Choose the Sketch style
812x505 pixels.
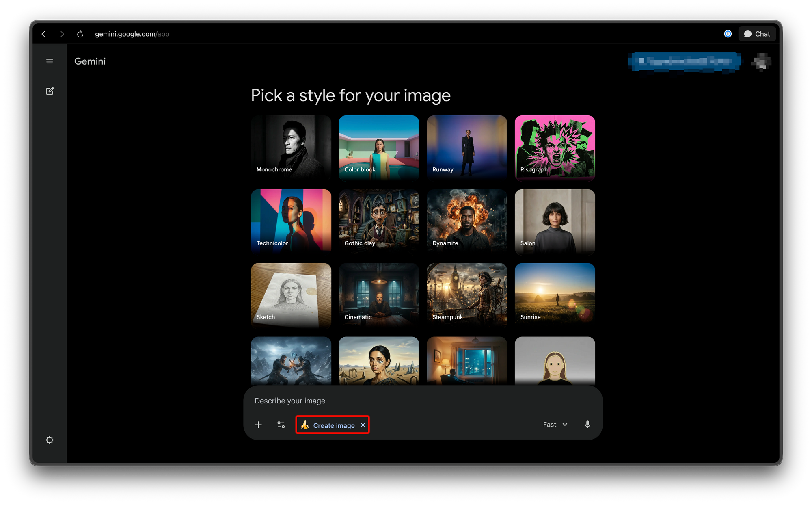pos(291,295)
